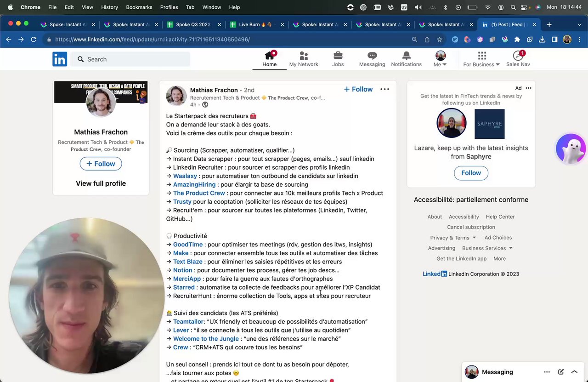Open the Teamtailor link
The image size is (588, 382).
[x=188, y=322]
